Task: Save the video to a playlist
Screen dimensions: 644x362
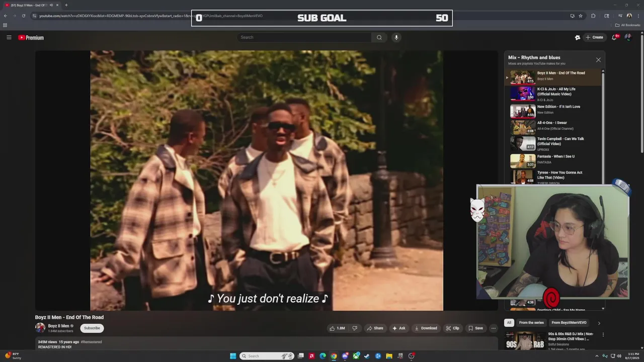Action: click(x=475, y=328)
